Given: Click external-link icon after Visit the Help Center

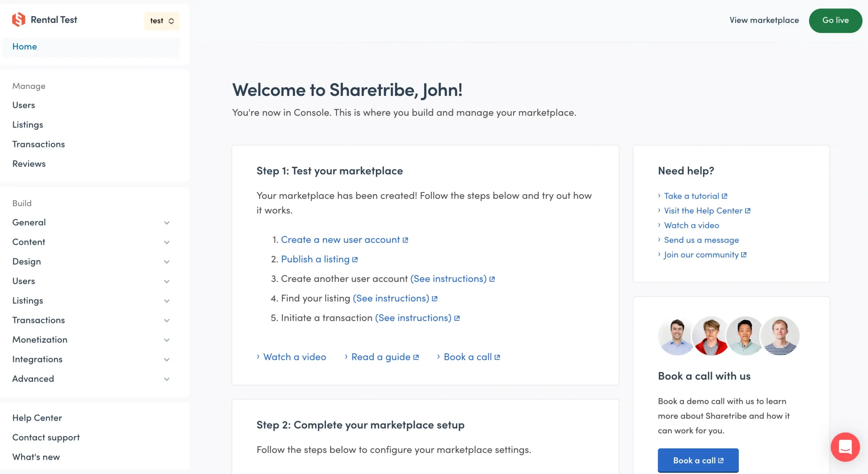Looking at the screenshot, I should (748, 211).
